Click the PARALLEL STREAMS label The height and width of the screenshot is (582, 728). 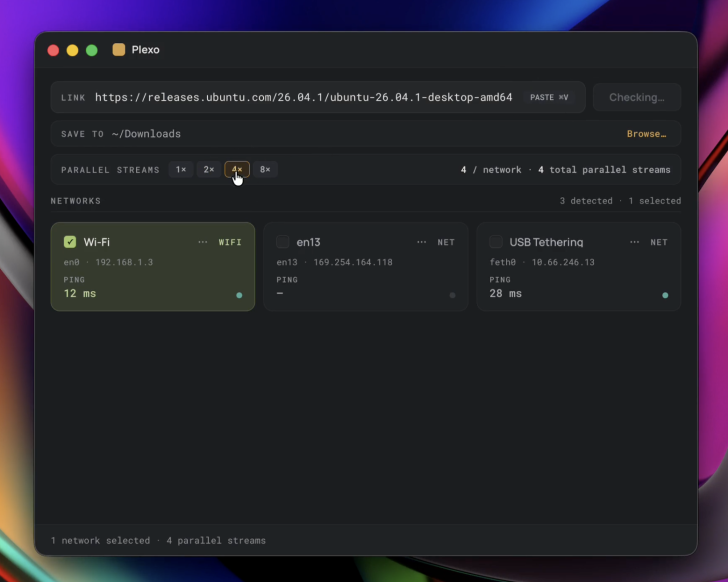pyautogui.click(x=110, y=170)
